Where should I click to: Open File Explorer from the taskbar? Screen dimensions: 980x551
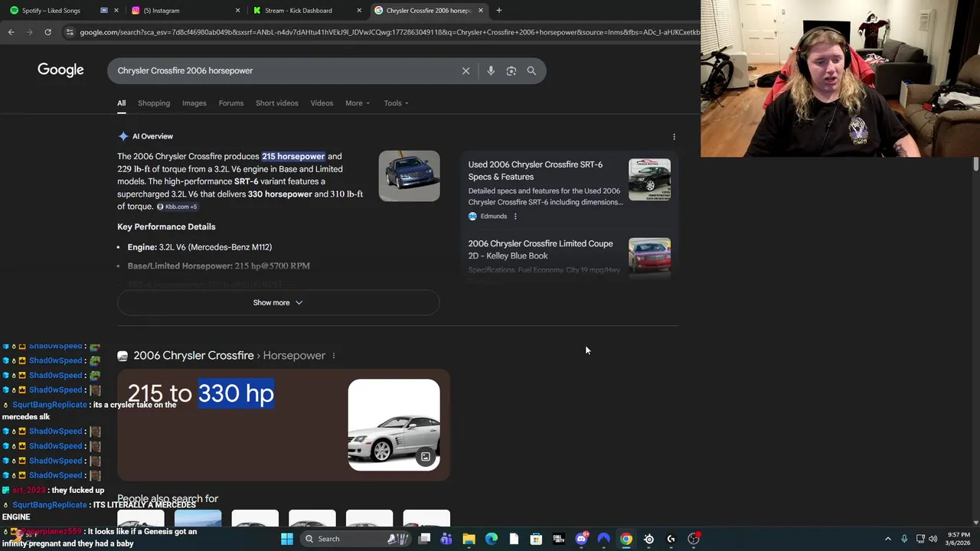click(469, 539)
